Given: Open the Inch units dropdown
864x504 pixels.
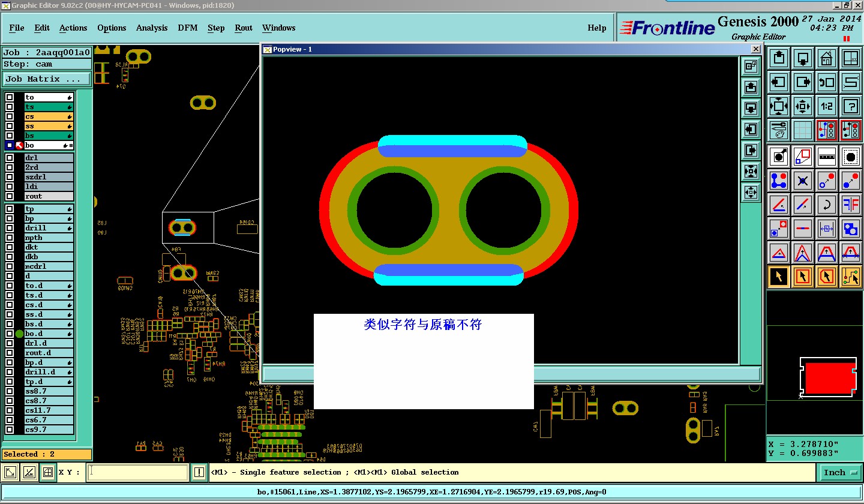Looking at the screenshot, I should point(839,473).
